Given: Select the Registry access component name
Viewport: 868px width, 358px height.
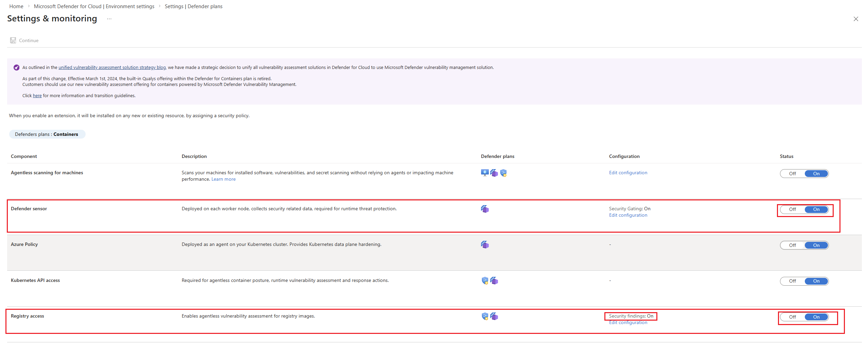Looking at the screenshot, I should pyautogui.click(x=28, y=316).
